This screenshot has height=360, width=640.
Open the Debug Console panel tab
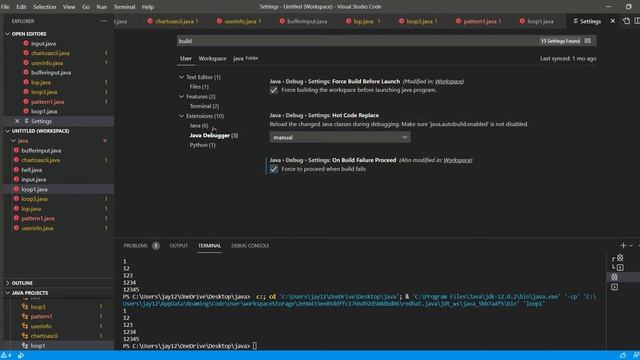pos(250,246)
